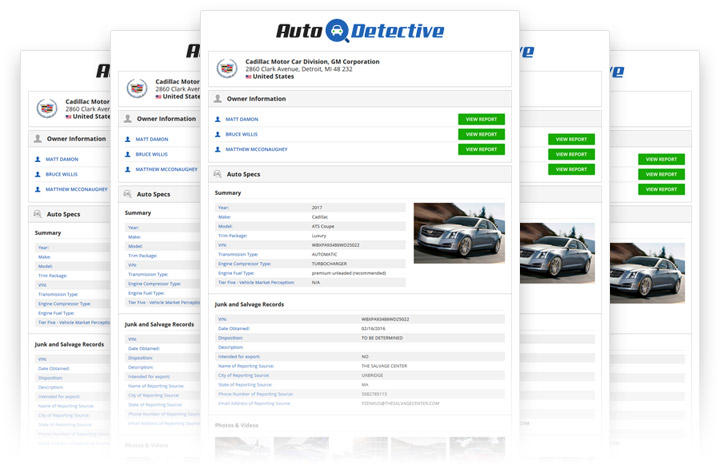Click person icon beside BRUCE WILLIS in near-left report

pyautogui.click(x=128, y=154)
